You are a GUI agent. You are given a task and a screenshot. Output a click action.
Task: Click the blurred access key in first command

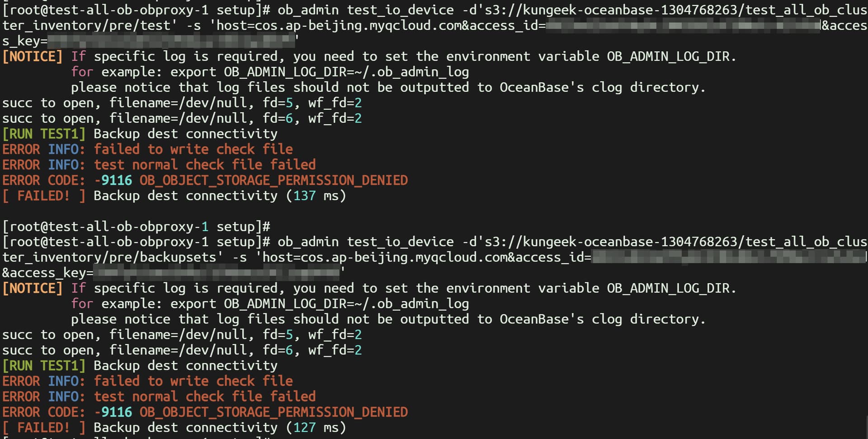click(172, 42)
